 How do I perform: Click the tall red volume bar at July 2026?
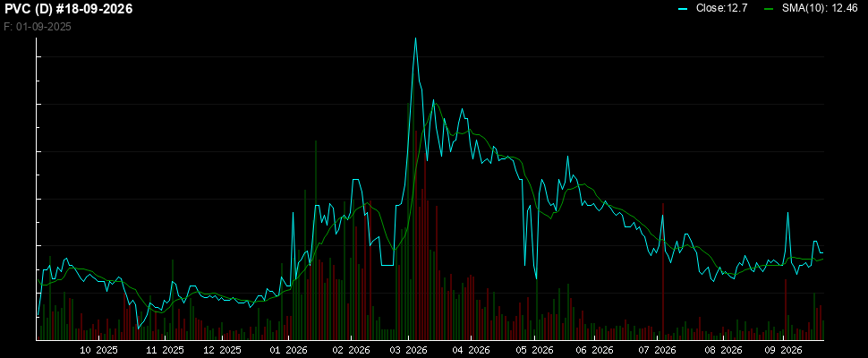tap(662, 271)
